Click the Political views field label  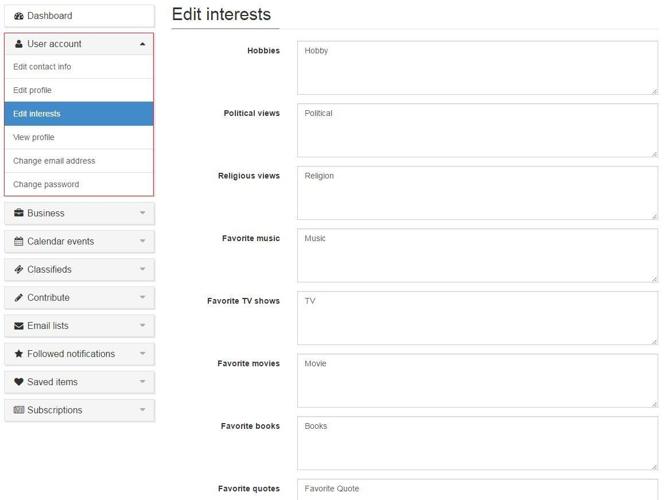251,113
